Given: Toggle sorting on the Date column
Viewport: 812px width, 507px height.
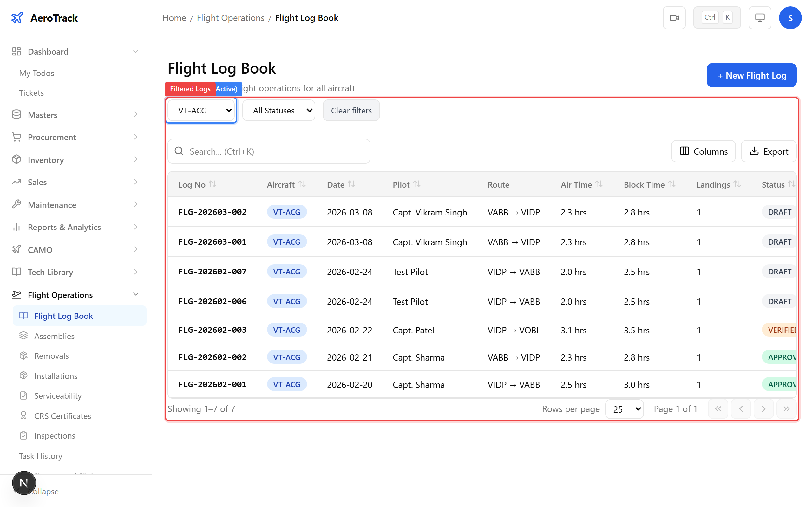Looking at the screenshot, I should 352,184.
